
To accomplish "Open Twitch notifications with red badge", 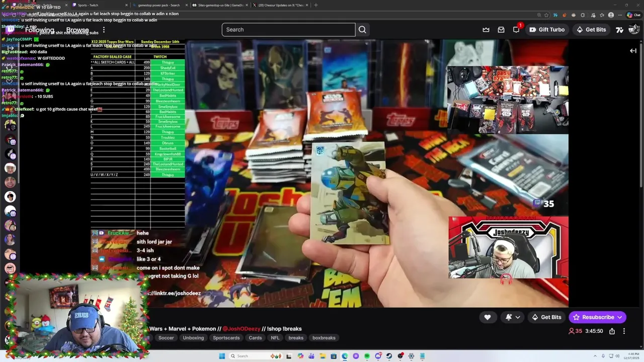I will [x=517, y=29].
